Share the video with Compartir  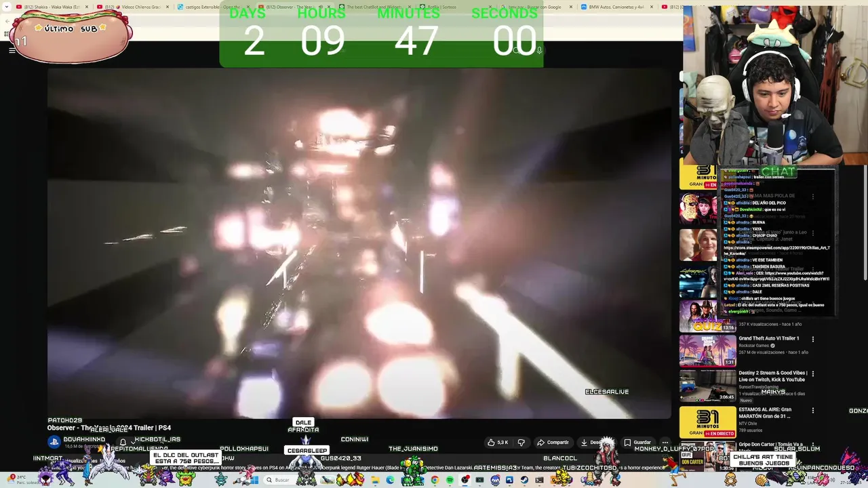(x=553, y=443)
